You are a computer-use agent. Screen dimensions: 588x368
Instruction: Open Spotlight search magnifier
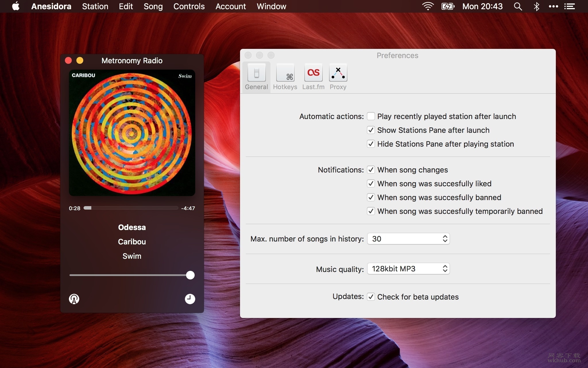tap(518, 6)
